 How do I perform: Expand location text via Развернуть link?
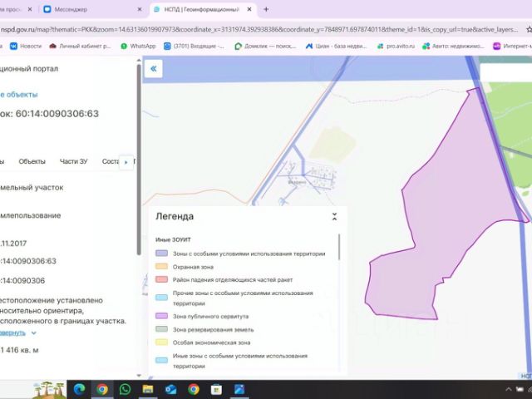pyautogui.click(x=12, y=332)
